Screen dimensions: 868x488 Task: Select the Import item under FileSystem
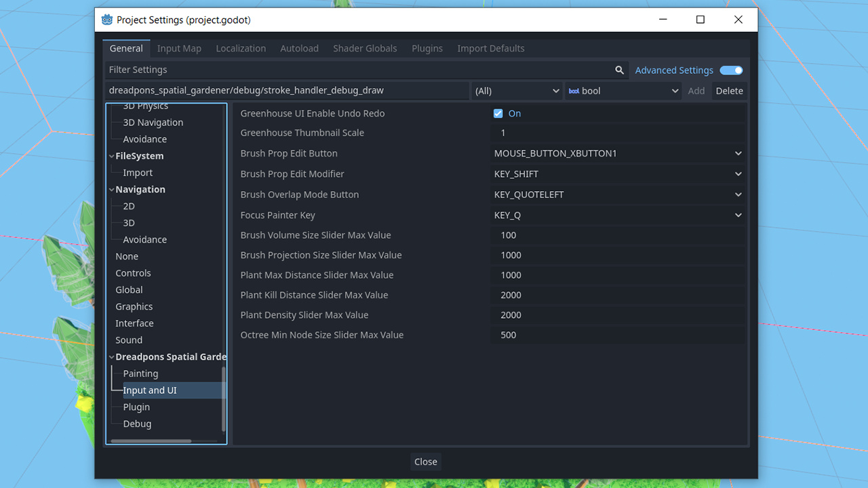[138, 173]
